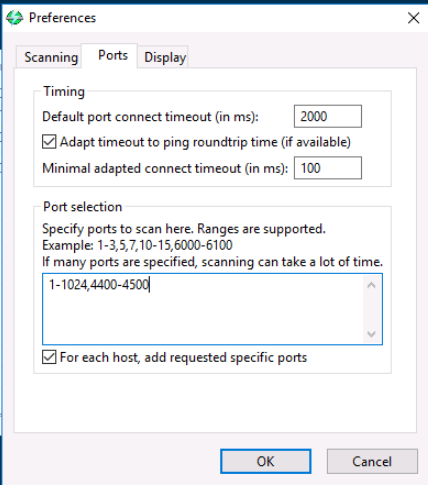
Task: Click the scrollbar track in the ports box
Action: pyautogui.click(x=371, y=309)
